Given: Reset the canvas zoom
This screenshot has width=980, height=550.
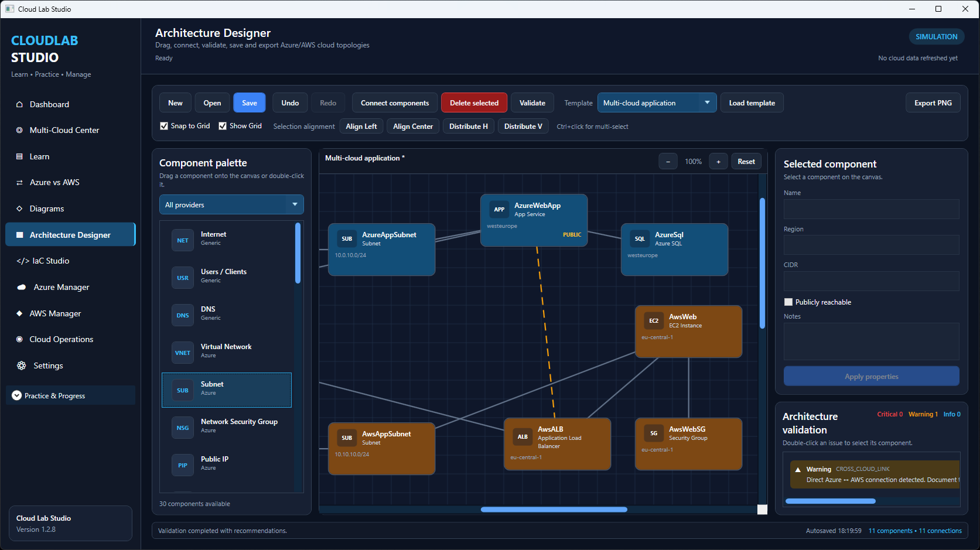Looking at the screenshot, I should point(746,162).
